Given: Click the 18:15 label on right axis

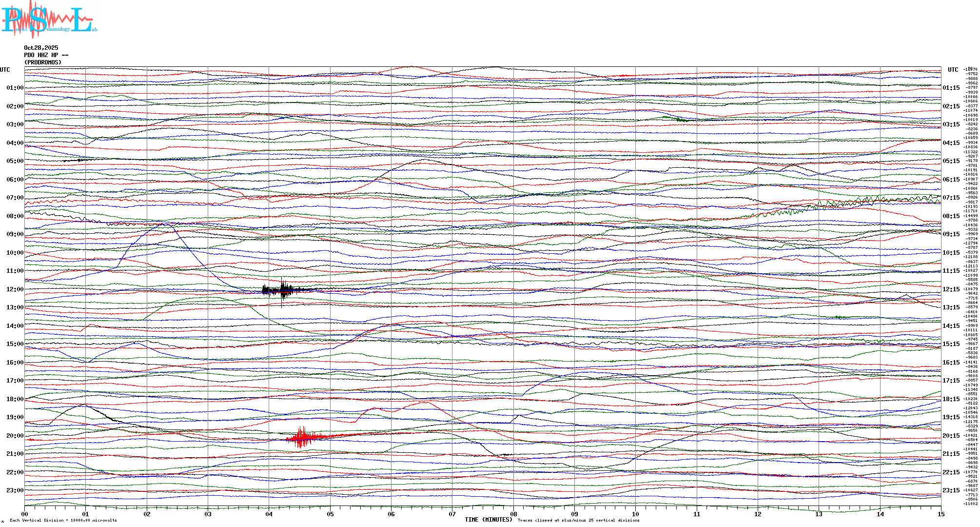Looking at the screenshot, I should pyautogui.click(x=951, y=399).
